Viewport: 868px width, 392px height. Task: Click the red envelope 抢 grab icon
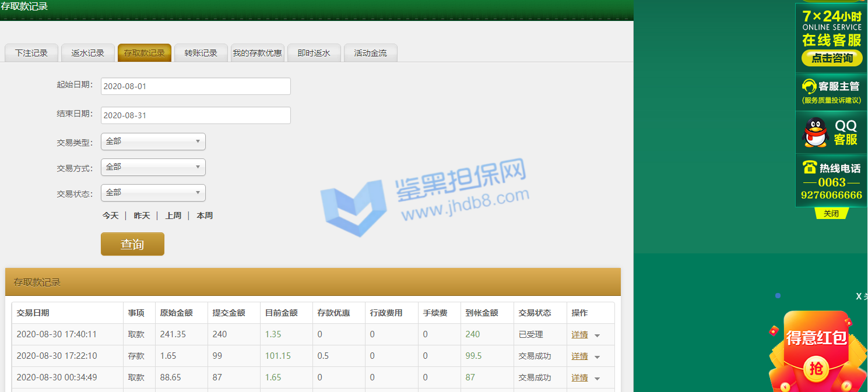point(816,368)
